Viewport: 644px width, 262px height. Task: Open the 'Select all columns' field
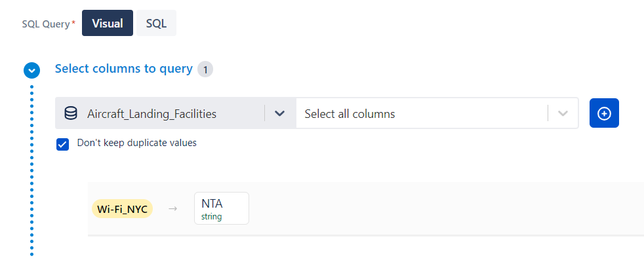(420, 113)
